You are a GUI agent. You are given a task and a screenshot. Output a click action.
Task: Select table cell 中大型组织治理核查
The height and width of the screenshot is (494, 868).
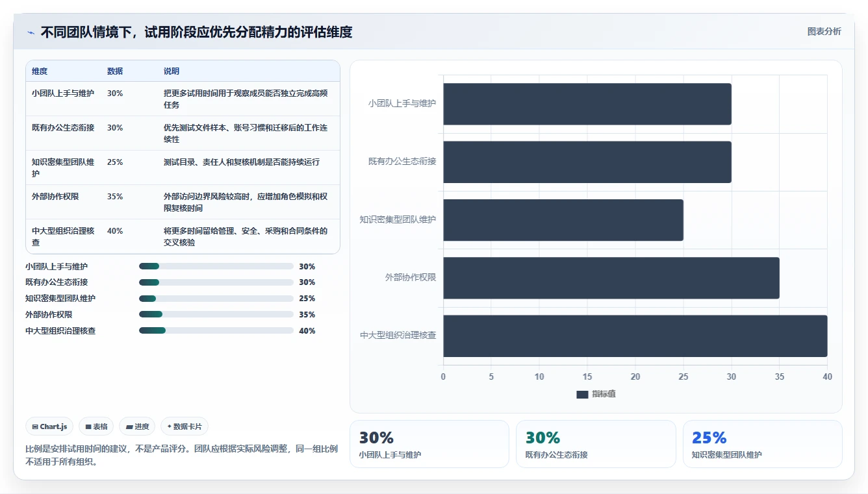pyautogui.click(x=64, y=237)
